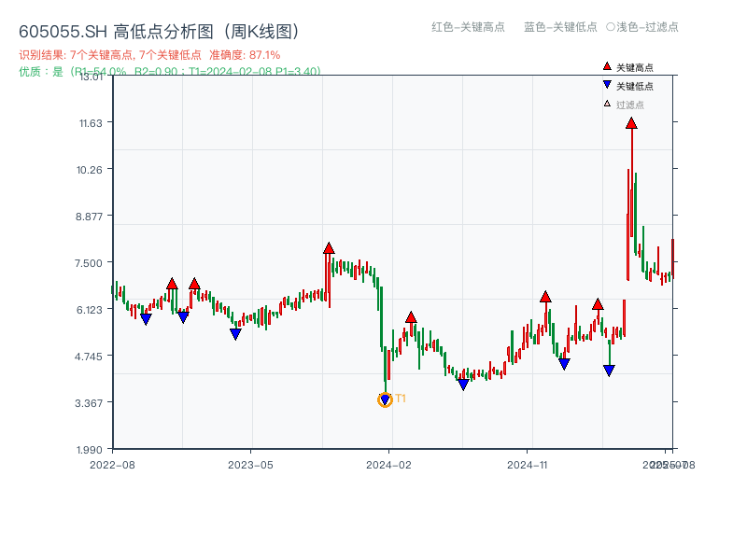Select the leftmost blue key-low triangle marker
Image resolution: width=747 pixels, height=560 pixels.
click(146, 319)
